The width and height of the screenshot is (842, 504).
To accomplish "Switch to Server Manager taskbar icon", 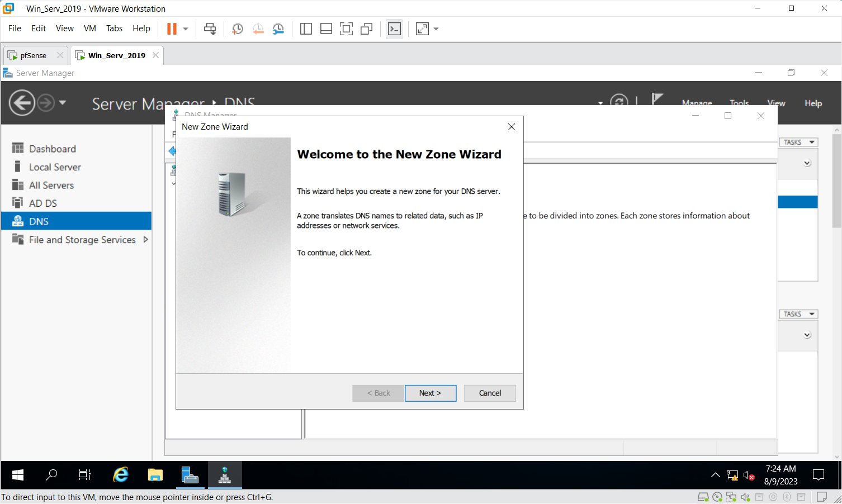I will [190, 475].
